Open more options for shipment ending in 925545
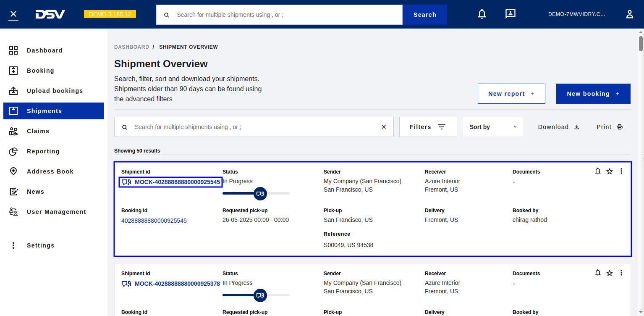This screenshot has width=644, height=316. [x=621, y=171]
